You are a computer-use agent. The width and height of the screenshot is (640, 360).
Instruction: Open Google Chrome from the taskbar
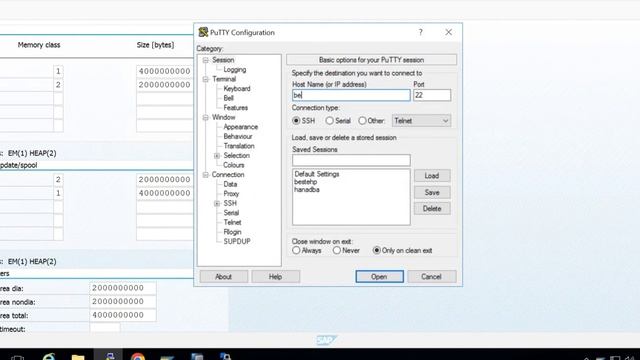138,357
